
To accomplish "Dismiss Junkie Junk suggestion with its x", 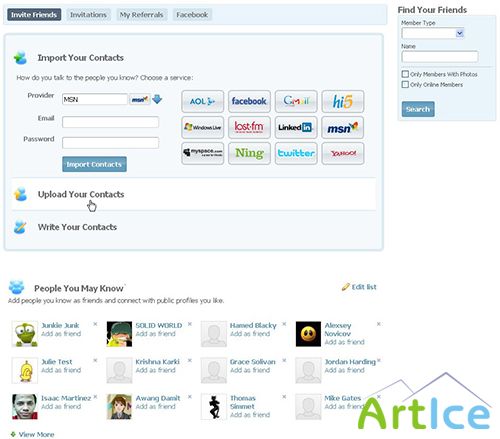I will (95, 324).
